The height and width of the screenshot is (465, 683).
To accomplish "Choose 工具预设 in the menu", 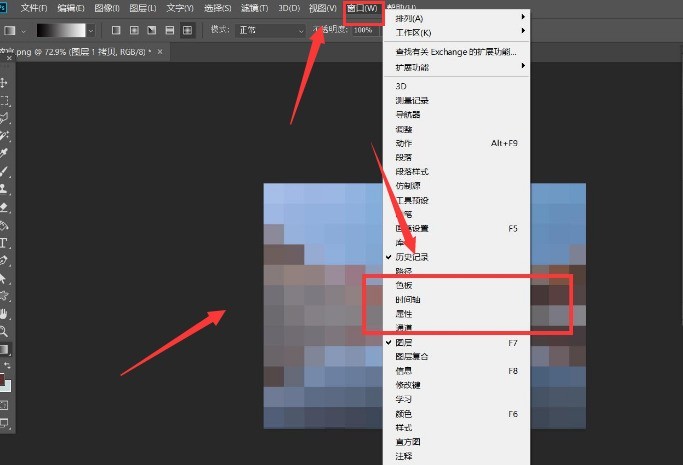I will coord(456,200).
